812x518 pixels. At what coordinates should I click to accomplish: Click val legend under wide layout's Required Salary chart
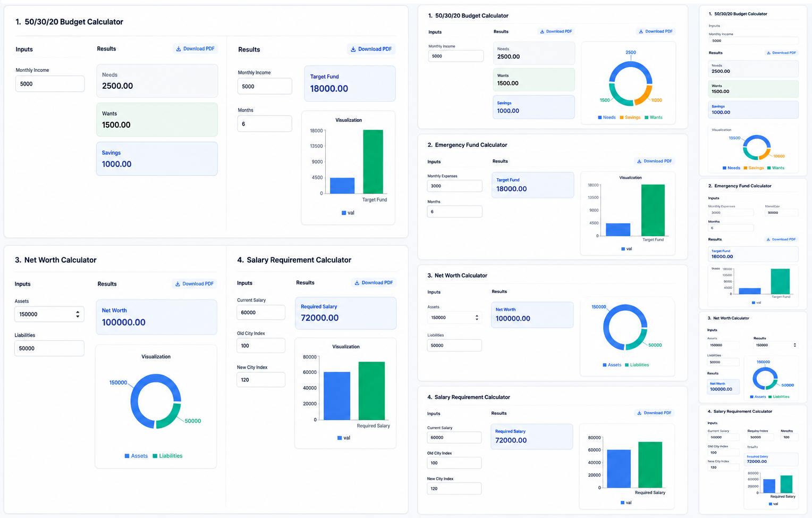[344, 438]
